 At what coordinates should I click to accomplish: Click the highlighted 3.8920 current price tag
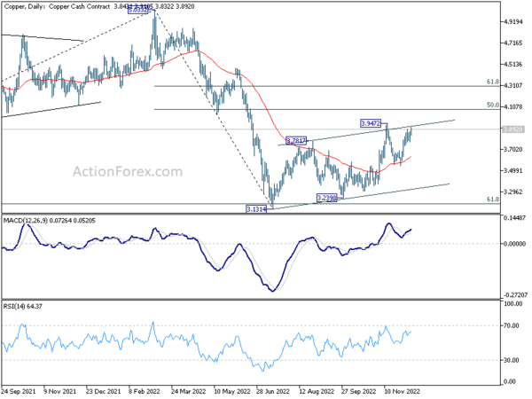[513, 129]
